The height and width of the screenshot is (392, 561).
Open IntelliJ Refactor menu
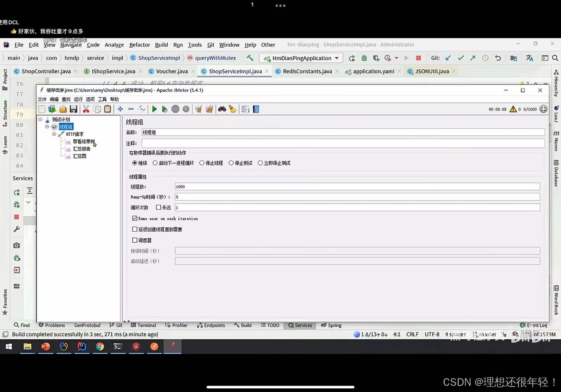(x=139, y=45)
